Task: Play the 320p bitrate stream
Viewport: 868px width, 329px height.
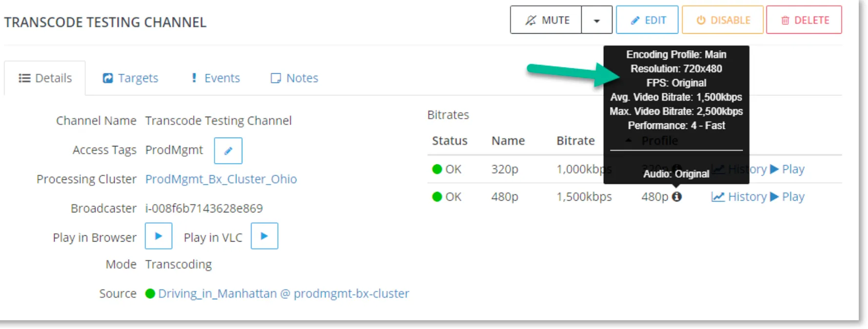Action: coord(788,169)
